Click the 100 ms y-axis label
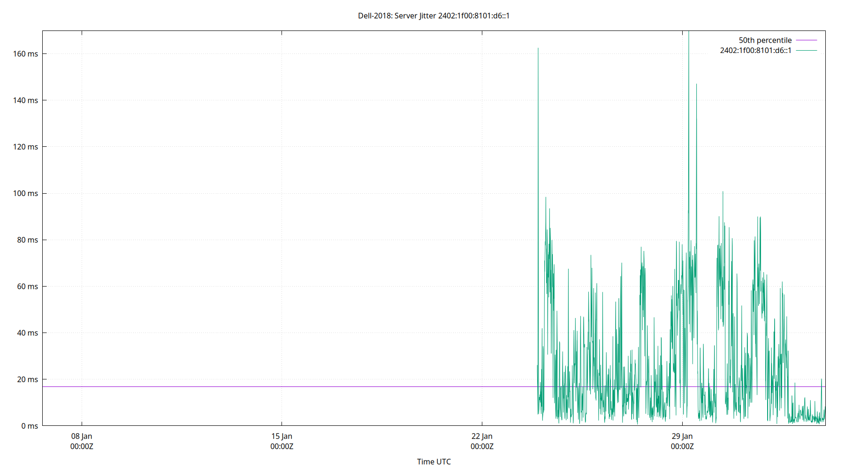868x469 pixels. tap(26, 193)
